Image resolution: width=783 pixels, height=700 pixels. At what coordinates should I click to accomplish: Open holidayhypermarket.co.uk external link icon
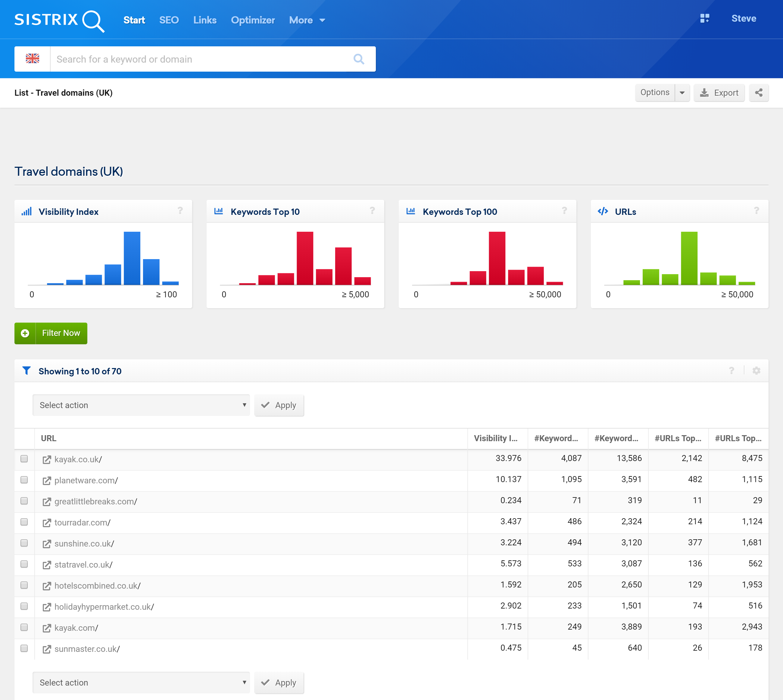47,607
